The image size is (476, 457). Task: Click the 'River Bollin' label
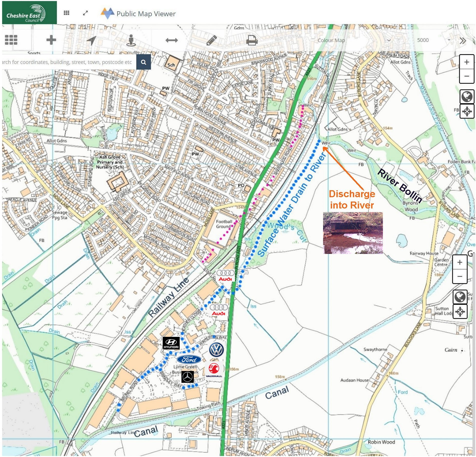(400, 186)
